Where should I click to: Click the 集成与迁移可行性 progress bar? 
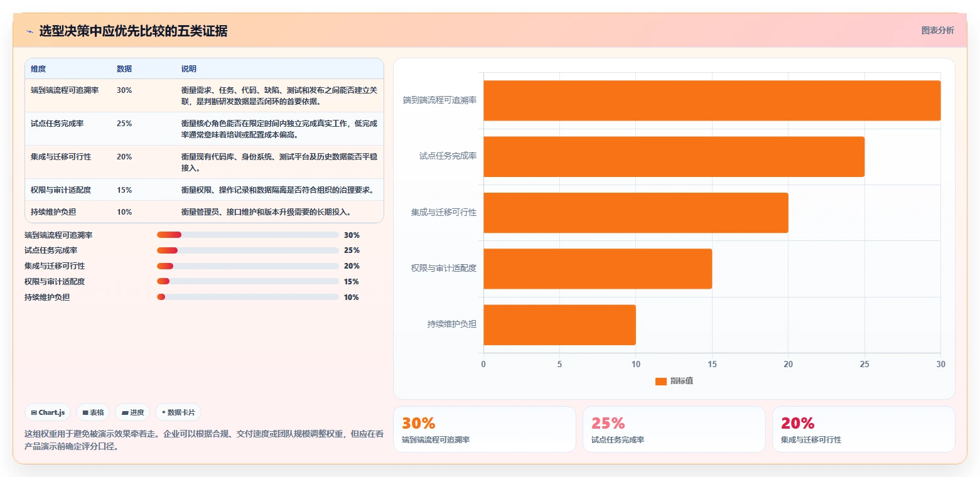click(247, 266)
